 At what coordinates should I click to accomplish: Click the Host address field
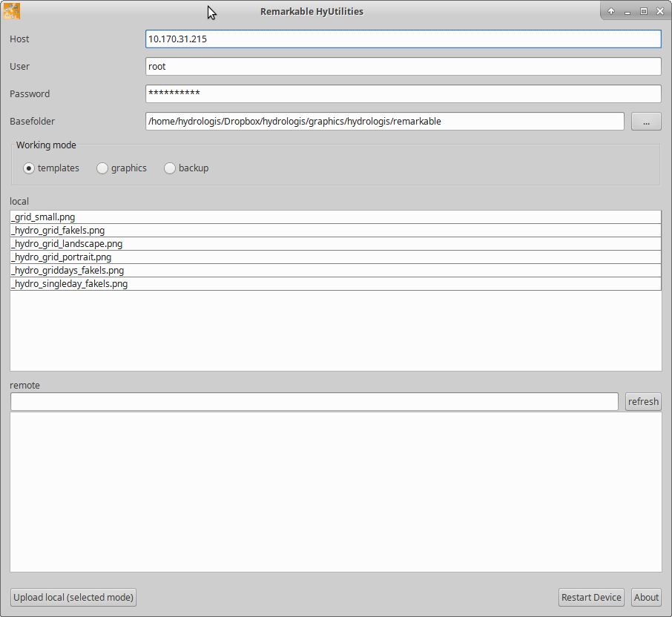[403, 39]
